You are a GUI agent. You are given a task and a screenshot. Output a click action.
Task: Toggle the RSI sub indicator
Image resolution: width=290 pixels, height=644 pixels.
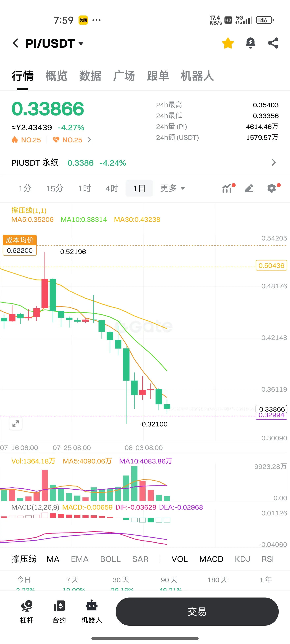click(x=268, y=559)
